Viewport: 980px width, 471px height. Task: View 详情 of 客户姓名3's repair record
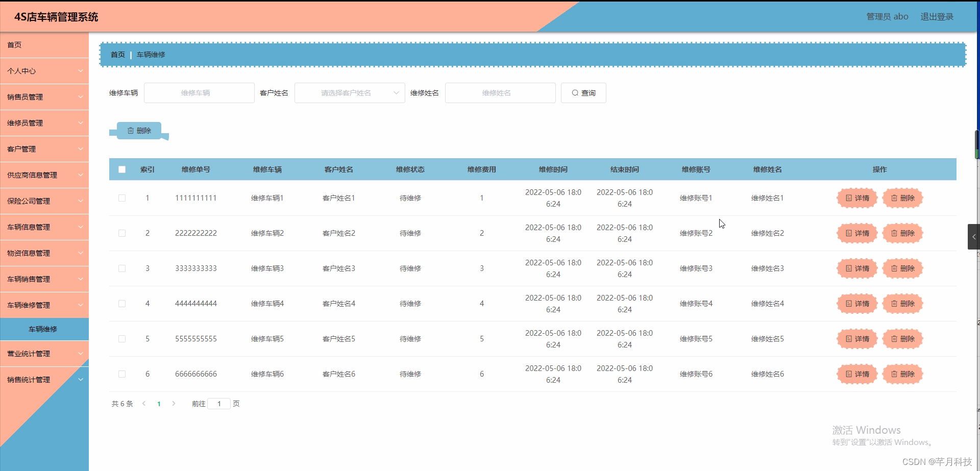point(856,268)
